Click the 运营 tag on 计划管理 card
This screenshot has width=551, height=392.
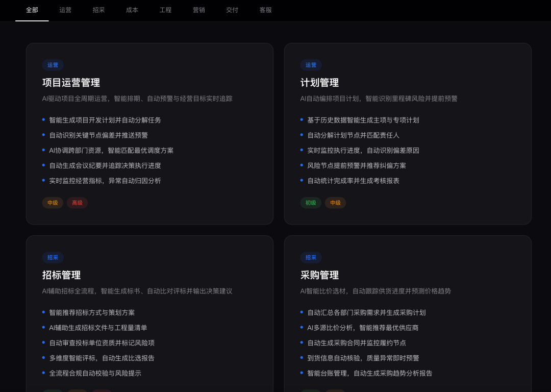(x=311, y=65)
